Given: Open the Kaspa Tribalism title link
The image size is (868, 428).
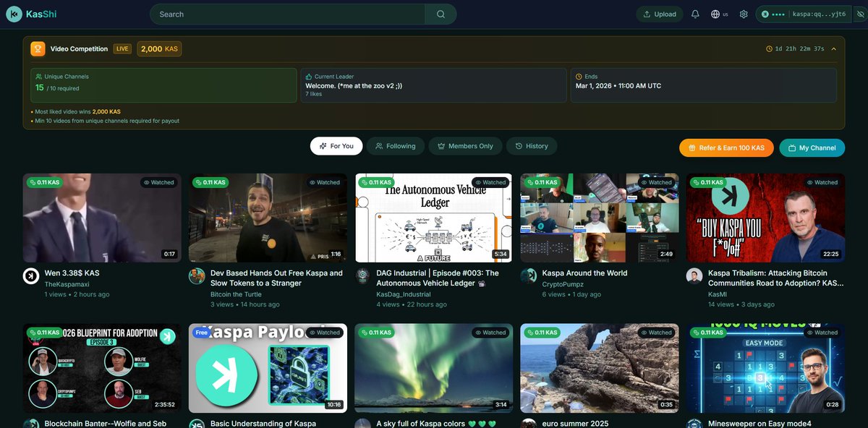Looking at the screenshot, I should (775, 278).
